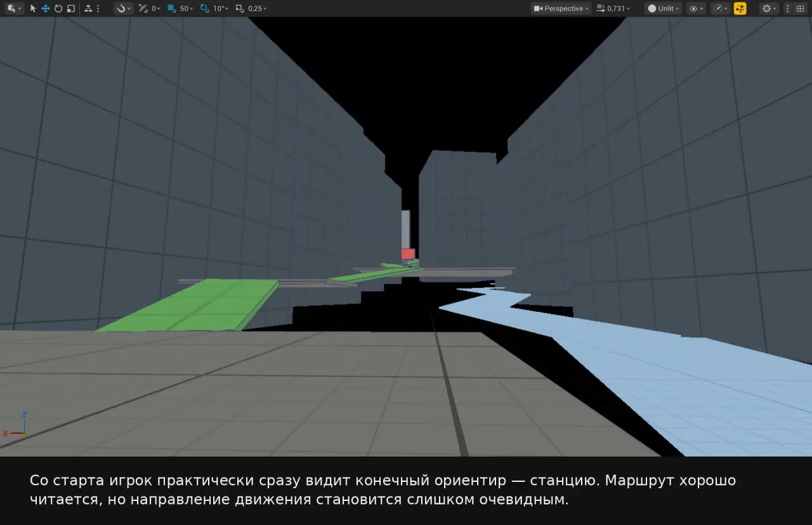812x525 pixels.
Task: Open the rotation snap 10° dropdown
Action: coord(221,8)
